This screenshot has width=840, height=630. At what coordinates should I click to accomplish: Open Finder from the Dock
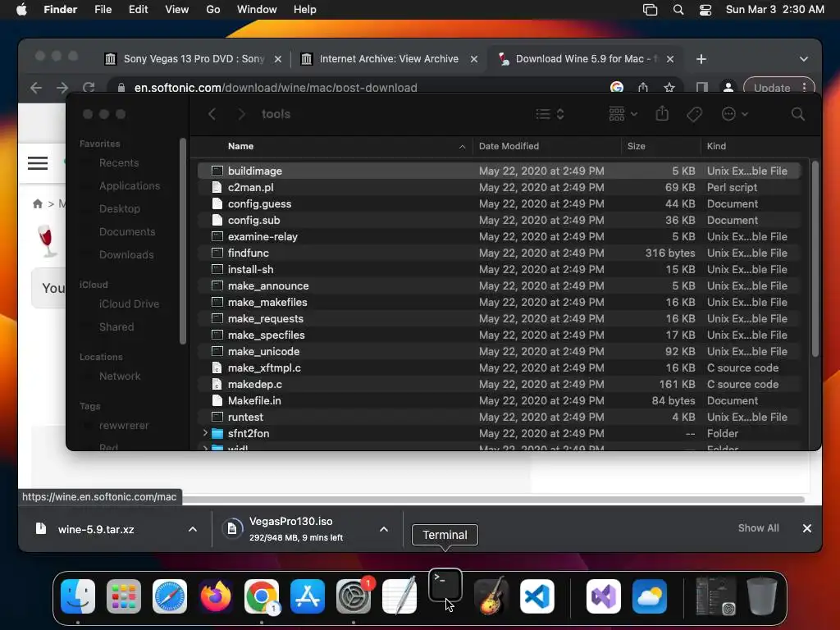point(78,596)
